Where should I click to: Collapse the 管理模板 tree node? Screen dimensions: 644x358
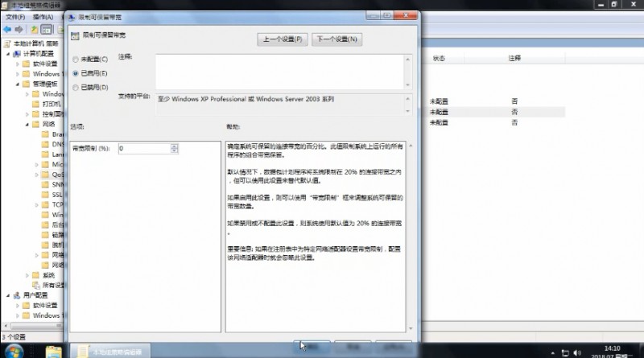point(18,84)
